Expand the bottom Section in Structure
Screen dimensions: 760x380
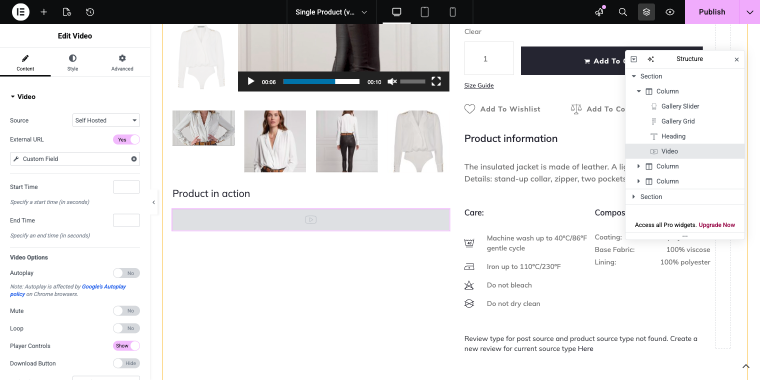click(x=633, y=197)
